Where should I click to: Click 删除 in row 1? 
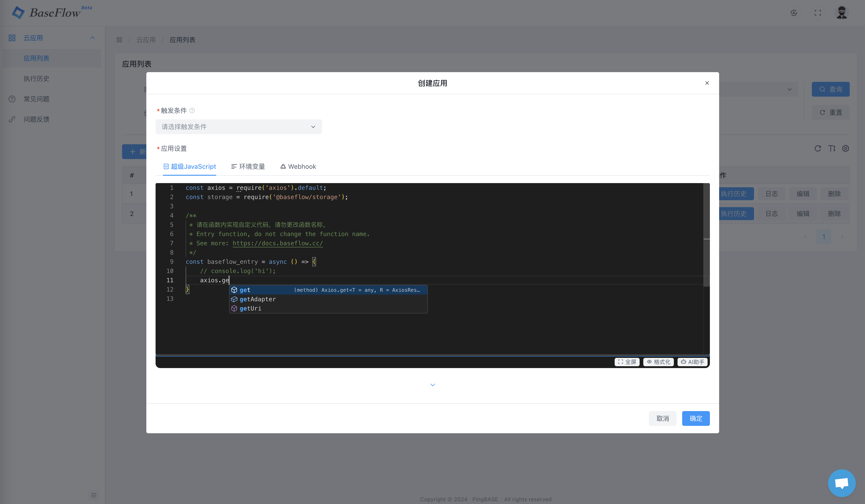coord(834,194)
